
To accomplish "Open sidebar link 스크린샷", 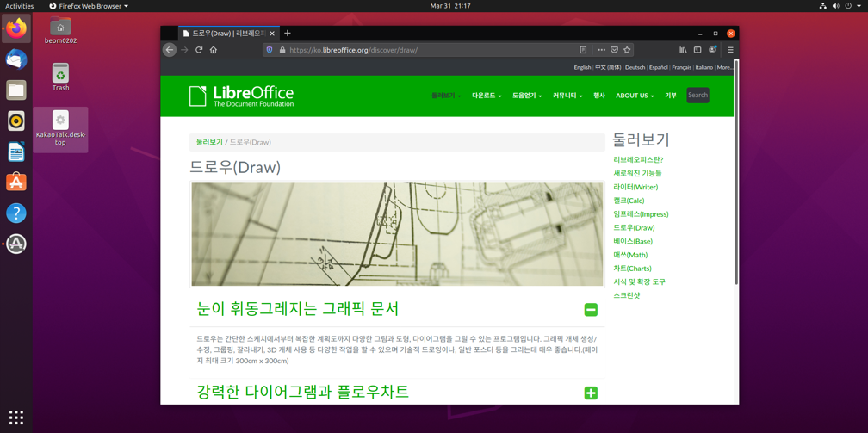I will (627, 295).
